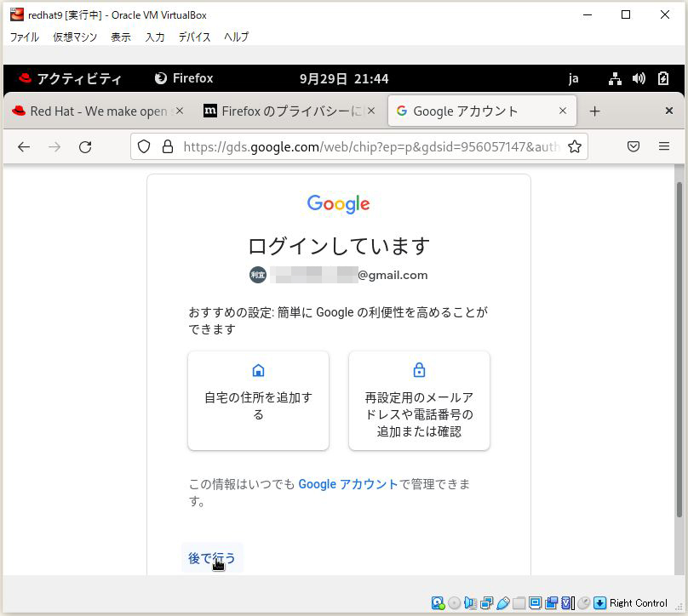The image size is (688, 616).
Task: Click the Firefox back arrow
Action: pos(24,147)
